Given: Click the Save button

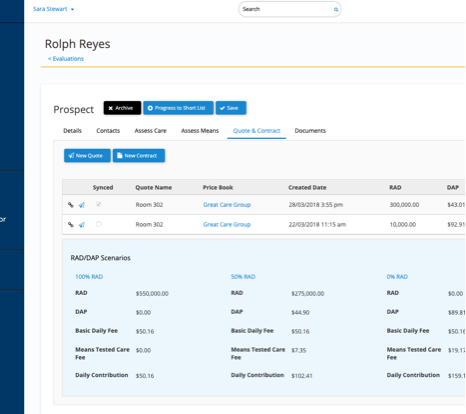Looking at the screenshot, I should point(231,108).
